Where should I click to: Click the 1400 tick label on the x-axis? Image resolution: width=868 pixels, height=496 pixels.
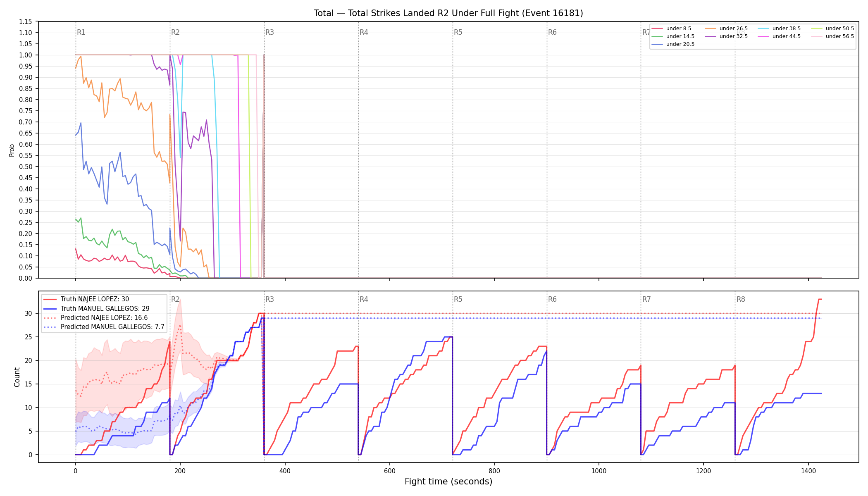pyautogui.click(x=808, y=471)
